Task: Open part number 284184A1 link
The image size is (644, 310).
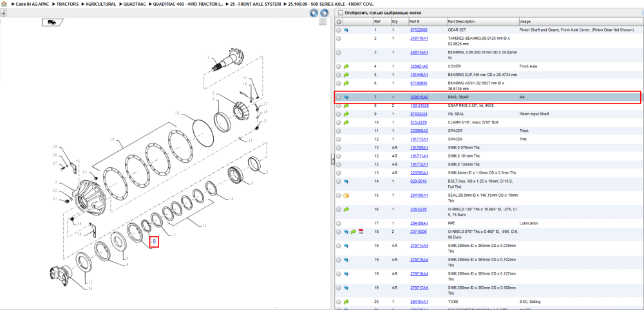Action: pos(419,302)
